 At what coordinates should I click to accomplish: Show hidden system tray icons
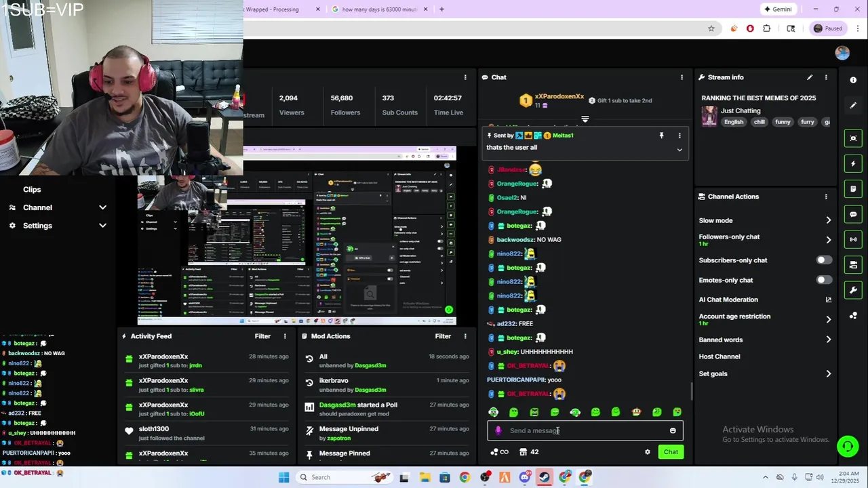click(766, 477)
